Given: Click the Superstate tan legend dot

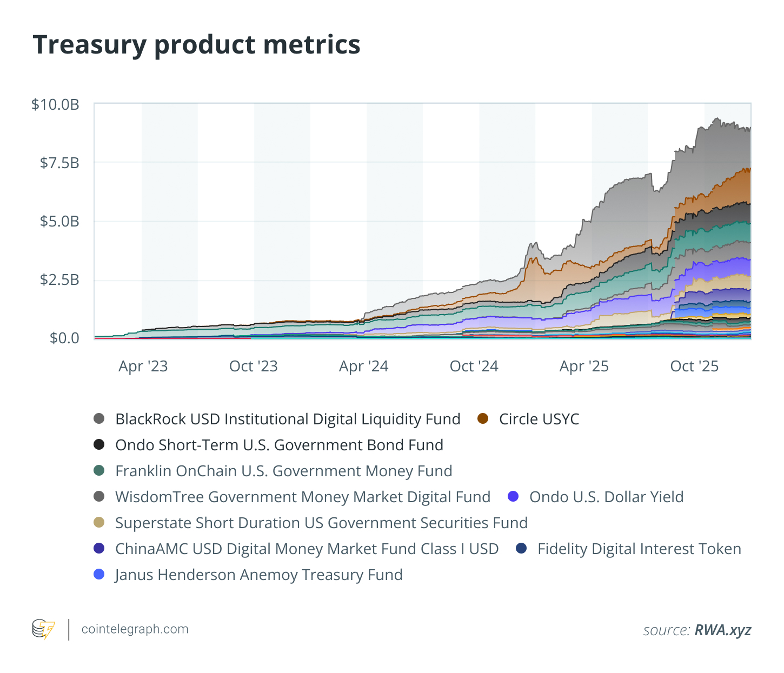Looking at the screenshot, I should pos(99,523).
